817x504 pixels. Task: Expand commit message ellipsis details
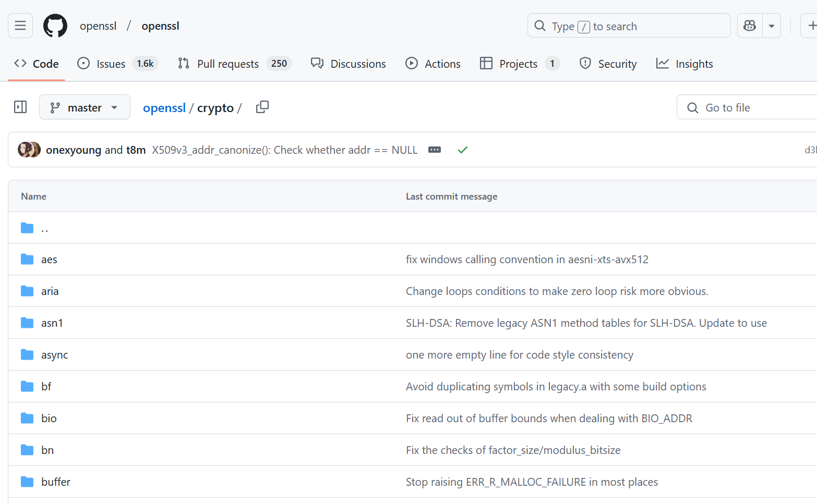coord(435,150)
